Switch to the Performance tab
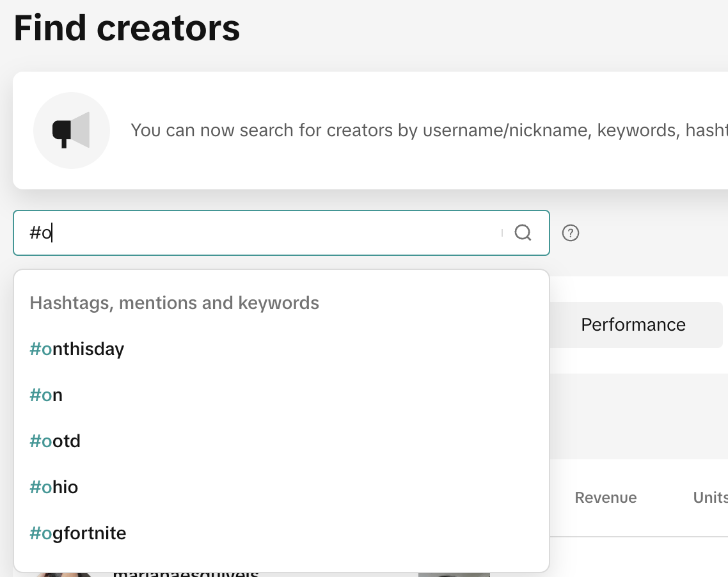Screen dimensions: 728x577 [x=633, y=325]
